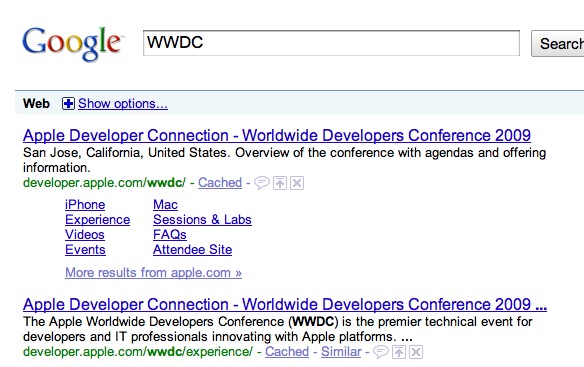Select the Web results label
584x367 pixels.
tap(36, 104)
